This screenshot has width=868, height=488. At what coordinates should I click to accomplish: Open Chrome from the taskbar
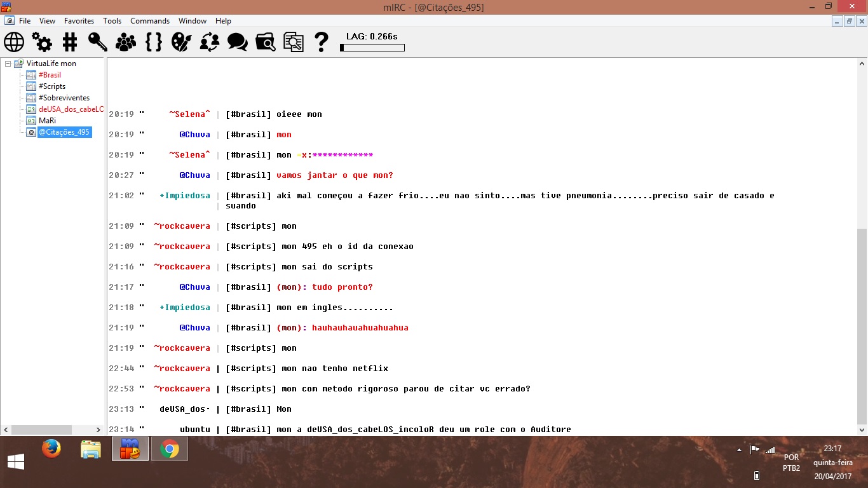pos(169,449)
